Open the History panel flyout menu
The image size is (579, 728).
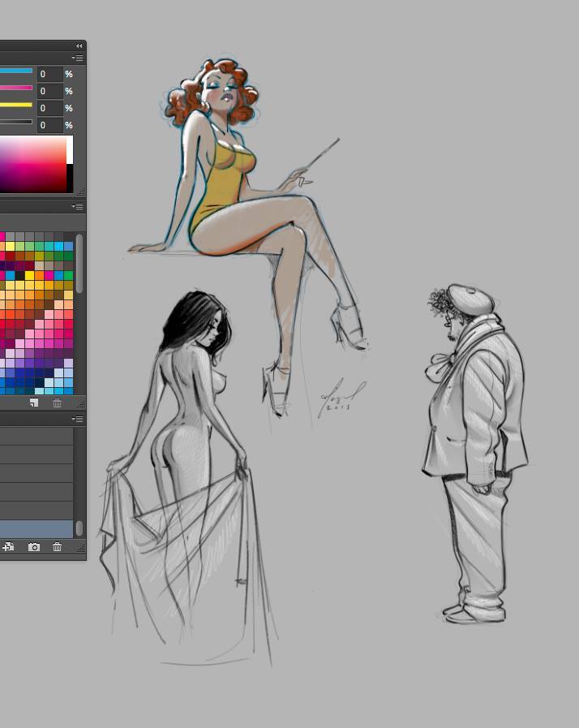78,419
